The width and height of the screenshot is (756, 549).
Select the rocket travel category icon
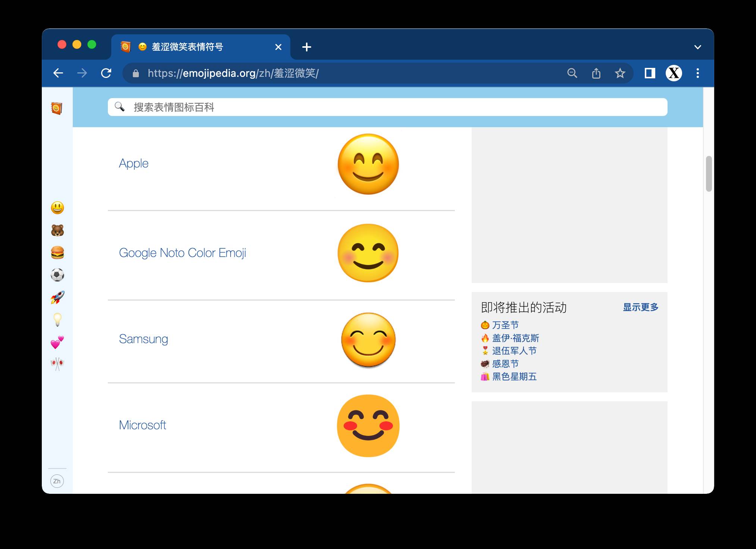57,297
